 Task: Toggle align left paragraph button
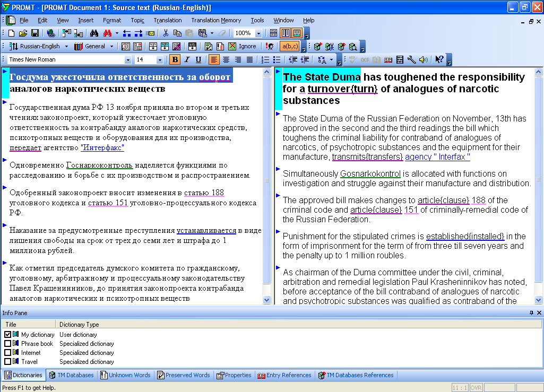tap(214, 59)
